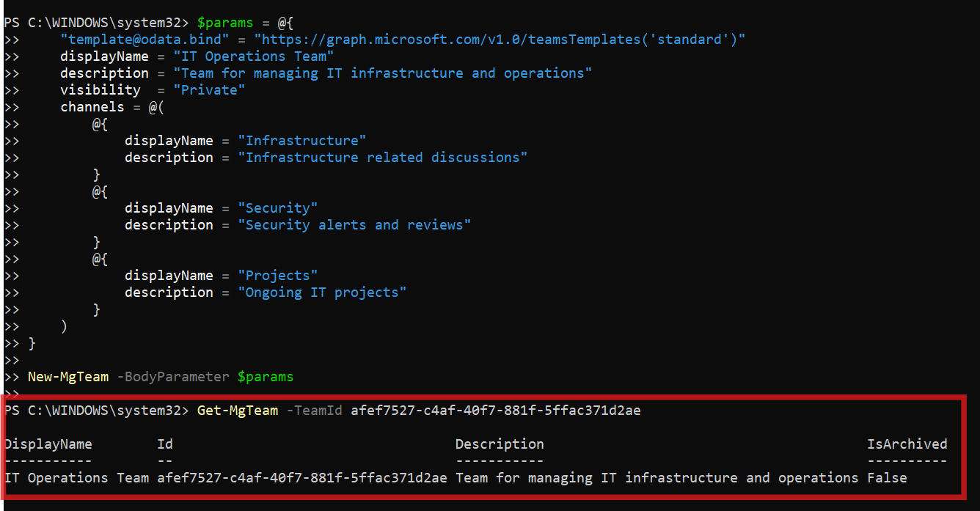The image size is (980, 511).
Task: Click the "Ongoing IT projects" description string
Action: coord(321,292)
